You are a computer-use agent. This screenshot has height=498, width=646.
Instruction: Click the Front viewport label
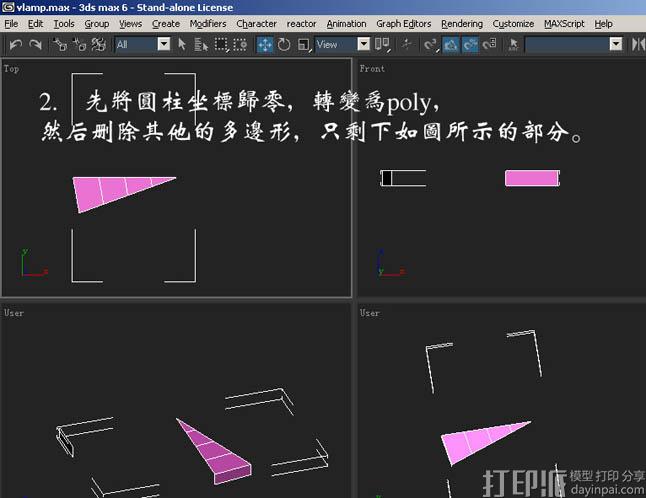coord(371,69)
